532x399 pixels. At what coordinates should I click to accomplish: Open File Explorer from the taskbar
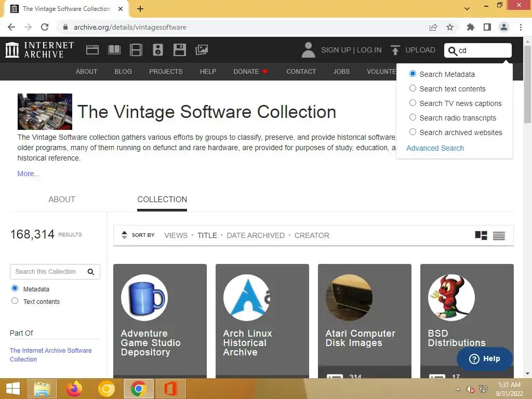[42, 389]
